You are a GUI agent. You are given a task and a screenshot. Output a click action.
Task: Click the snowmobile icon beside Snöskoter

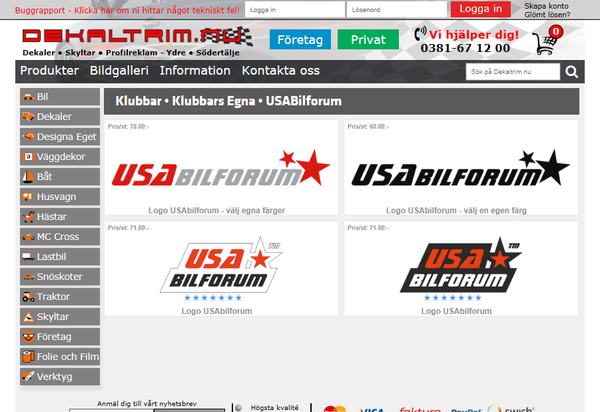[28, 277]
